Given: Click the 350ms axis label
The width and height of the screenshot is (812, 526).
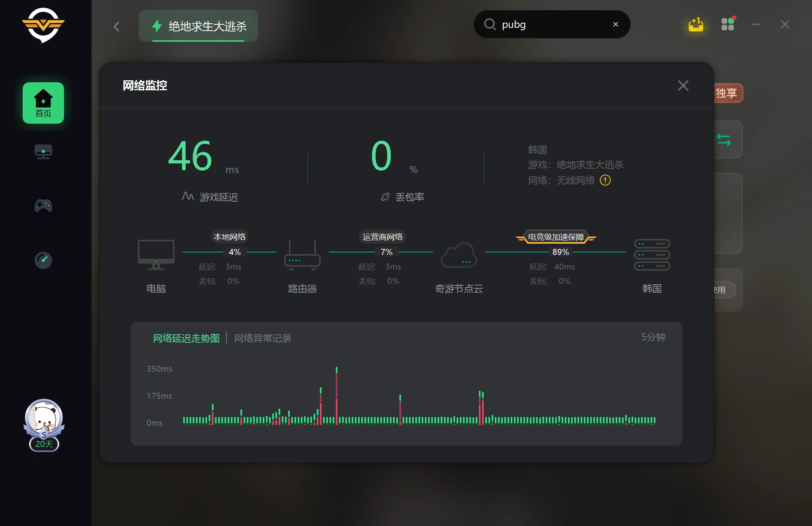Looking at the screenshot, I should (x=159, y=369).
